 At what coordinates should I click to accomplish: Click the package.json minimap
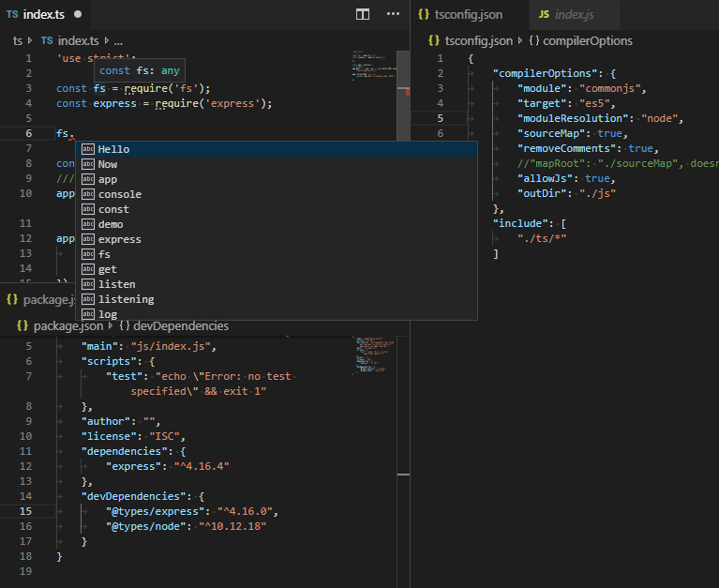click(374, 355)
